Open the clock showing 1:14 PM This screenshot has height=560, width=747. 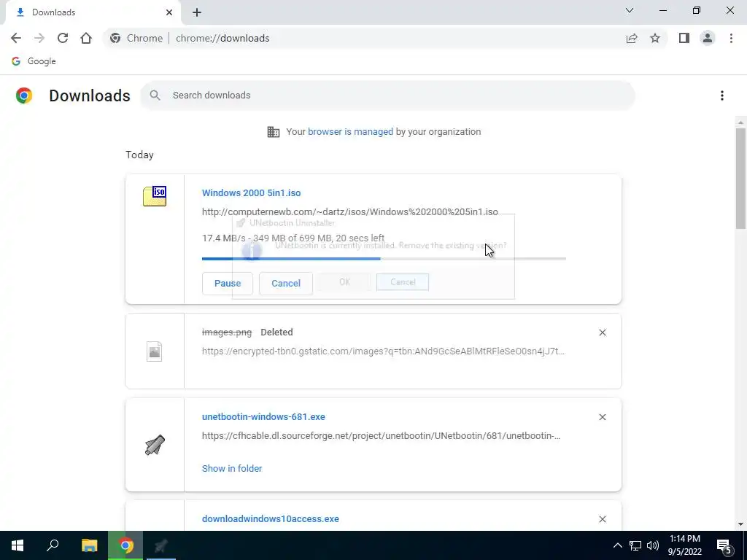pyautogui.click(x=684, y=545)
